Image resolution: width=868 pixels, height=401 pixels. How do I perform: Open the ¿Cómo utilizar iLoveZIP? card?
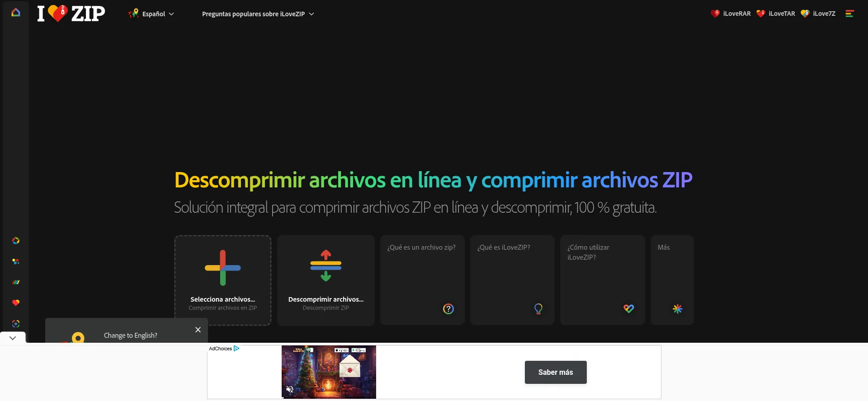point(603,280)
